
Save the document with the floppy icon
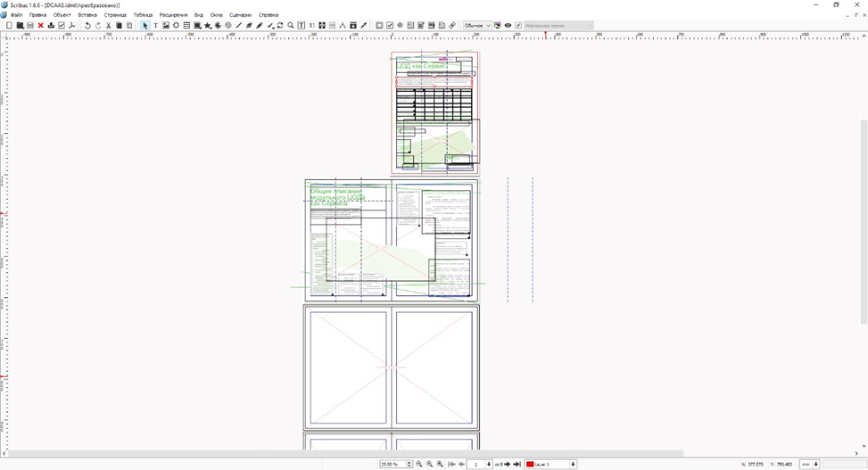(30, 26)
